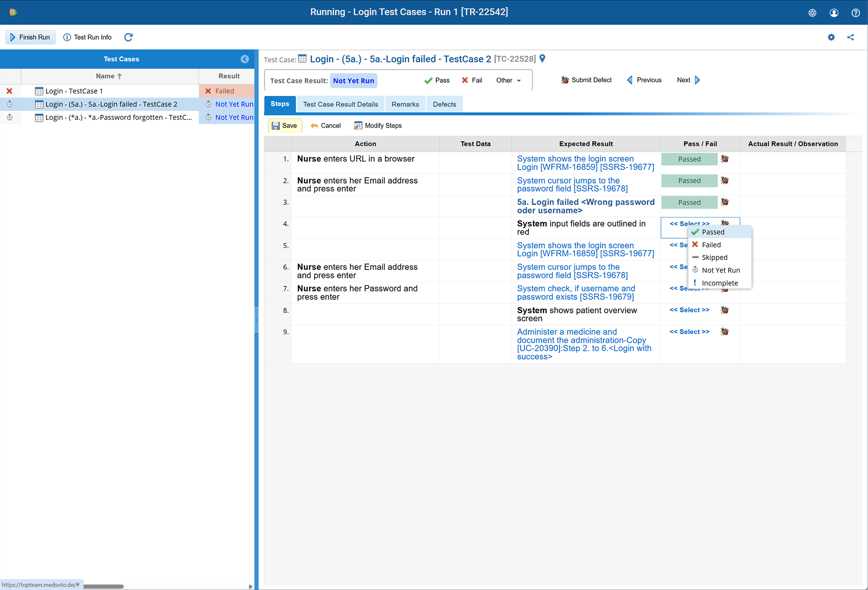
Task: Mark the test case as Pass
Action: point(437,80)
